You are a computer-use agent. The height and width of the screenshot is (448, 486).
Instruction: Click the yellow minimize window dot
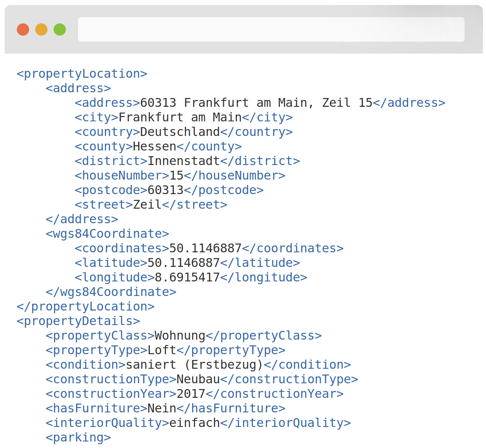tap(41, 29)
